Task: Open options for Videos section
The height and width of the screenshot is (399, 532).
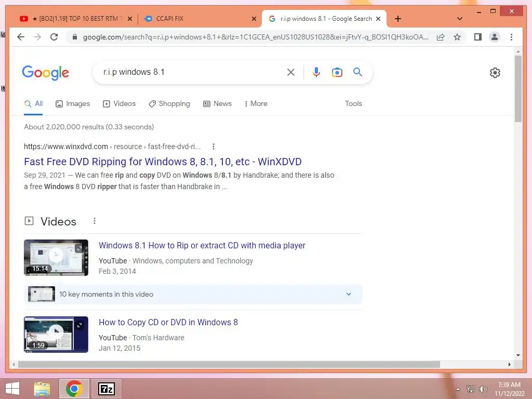Action: click(x=95, y=221)
